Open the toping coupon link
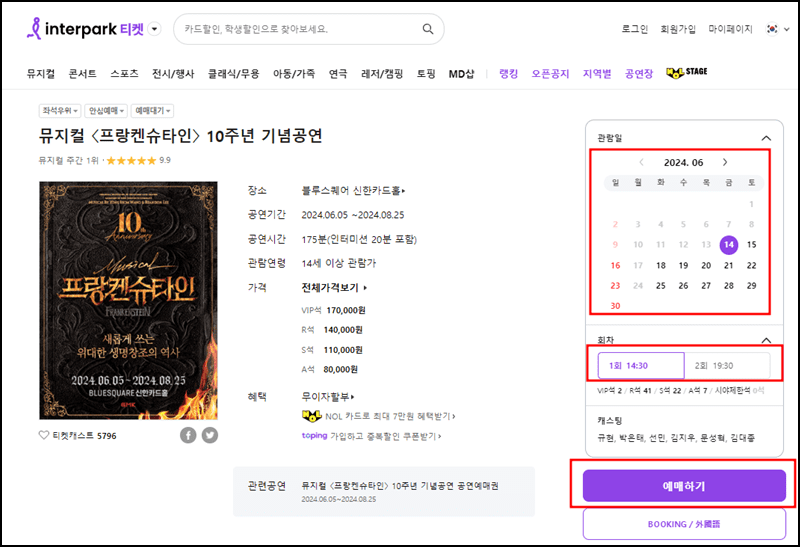 coord(371,436)
